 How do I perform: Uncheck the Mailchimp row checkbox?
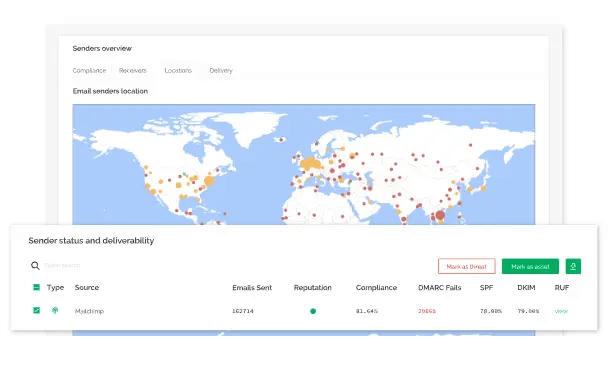click(37, 310)
